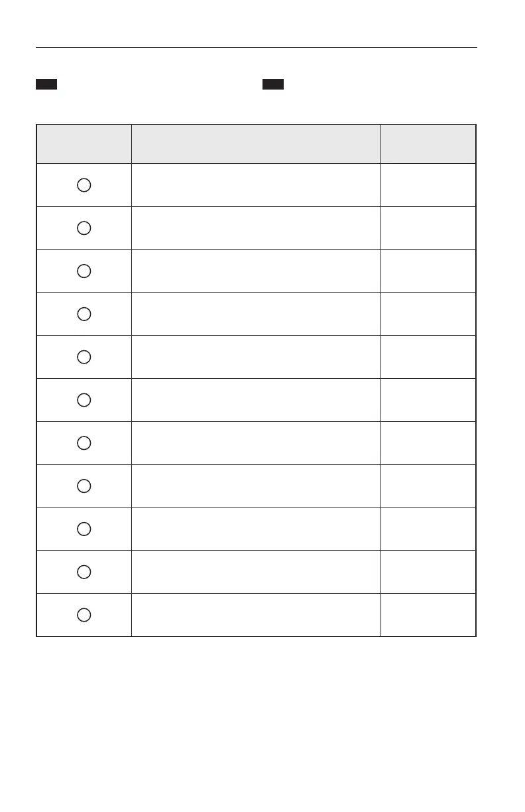Click the right black label above the table
525x812 pixels.
click(273, 84)
